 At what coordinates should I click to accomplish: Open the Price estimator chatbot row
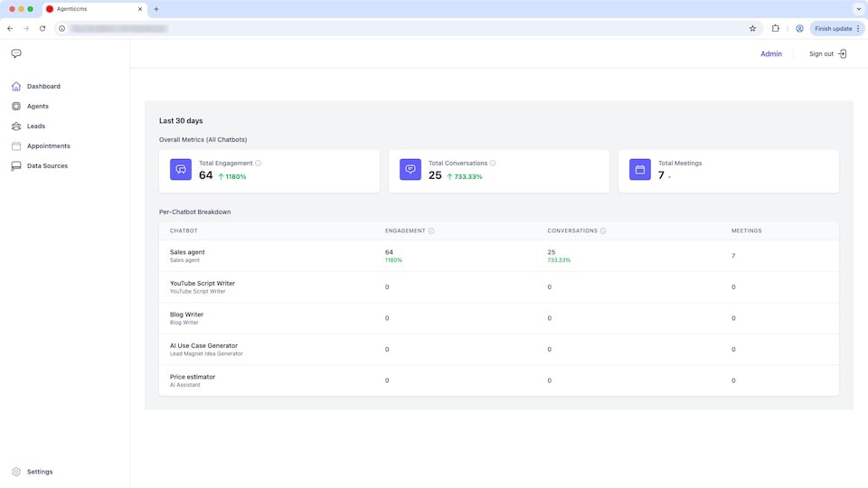pos(499,380)
